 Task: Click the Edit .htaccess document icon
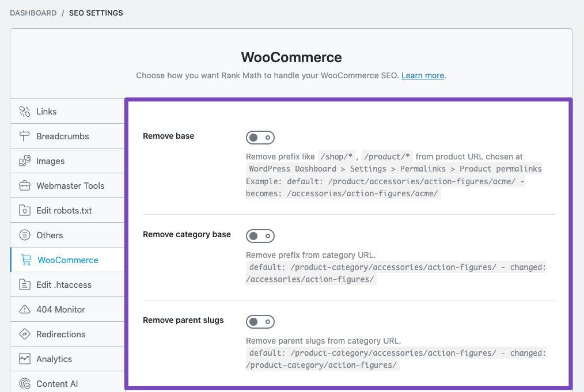[x=25, y=284]
